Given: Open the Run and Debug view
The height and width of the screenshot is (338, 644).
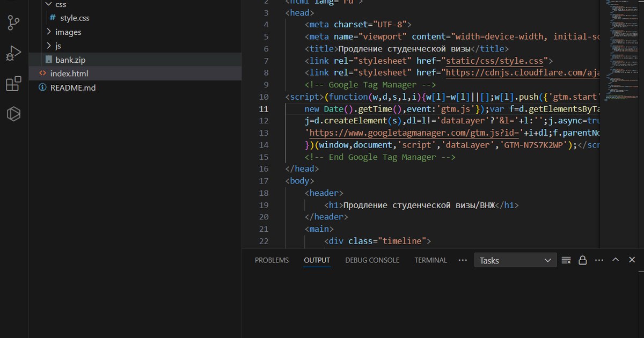Looking at the screenshot, I should point(13,54).
